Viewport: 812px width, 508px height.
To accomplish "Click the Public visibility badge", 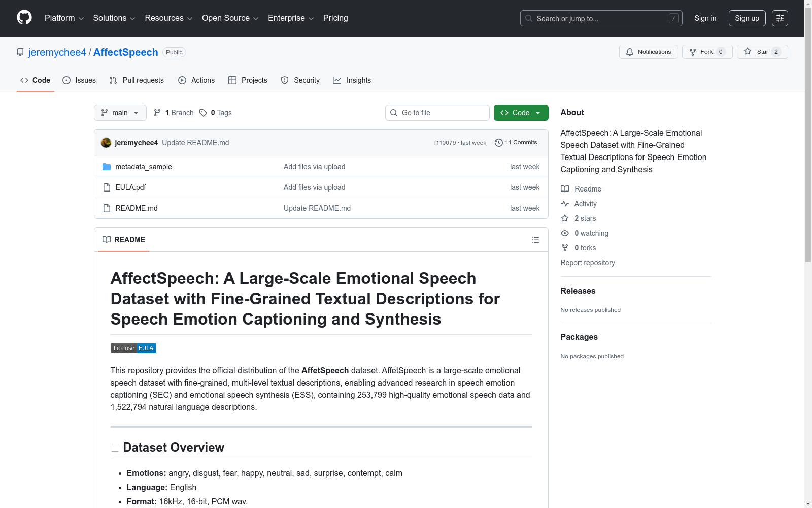I will pos(174,52).
